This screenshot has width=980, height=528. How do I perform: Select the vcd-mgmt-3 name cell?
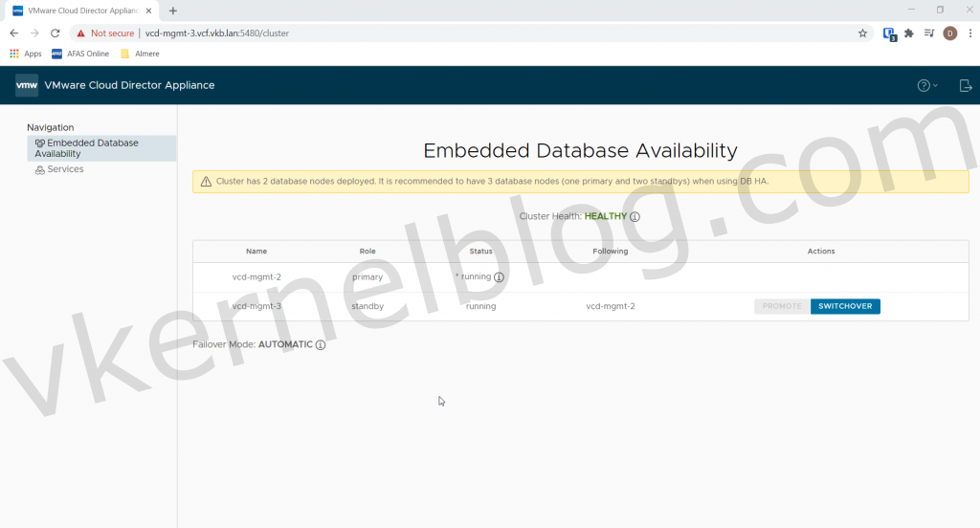pyautogui.click(x=256, y=306)
